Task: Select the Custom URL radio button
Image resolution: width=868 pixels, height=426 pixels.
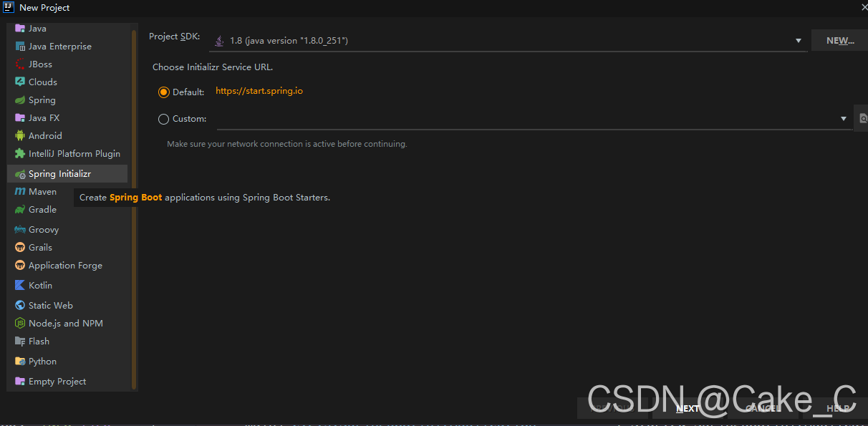Action: (163, 119)
